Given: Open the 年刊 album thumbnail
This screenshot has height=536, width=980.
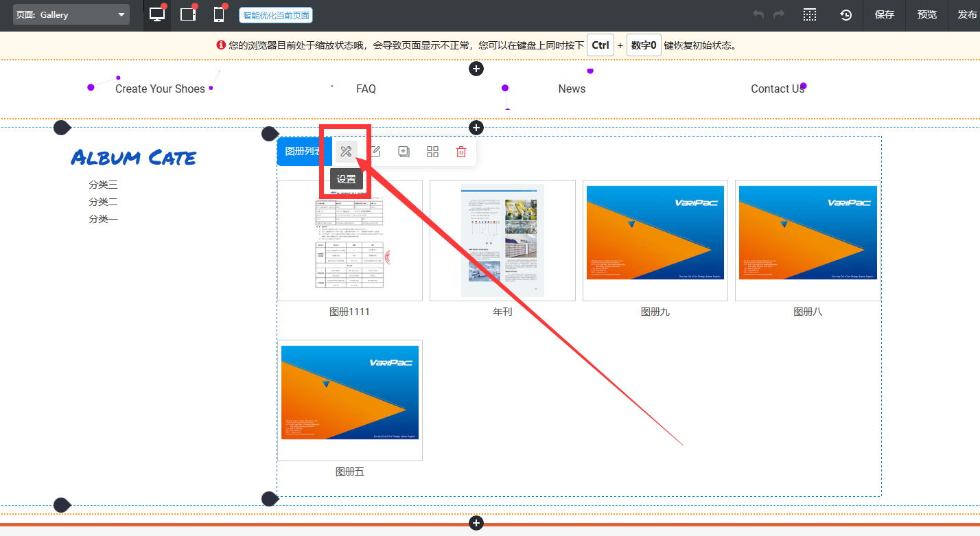Looking at the screenshot, I should coord(502,240).
